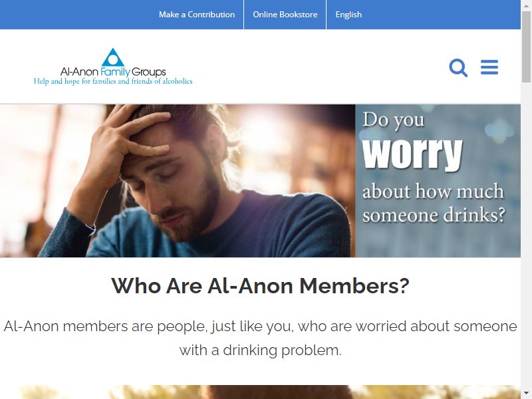Click the line 'Al-Anon members are people, just like you'
Screen dimensions: 532x399
click(x=149, y=326)
